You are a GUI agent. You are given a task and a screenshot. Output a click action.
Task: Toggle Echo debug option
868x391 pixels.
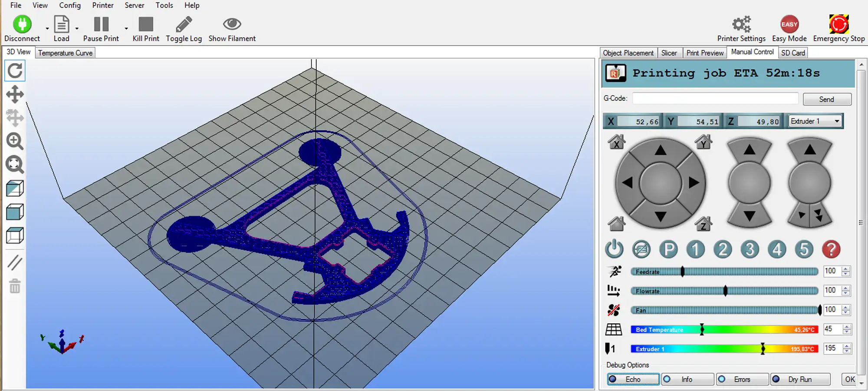click(x=633, y=379)
